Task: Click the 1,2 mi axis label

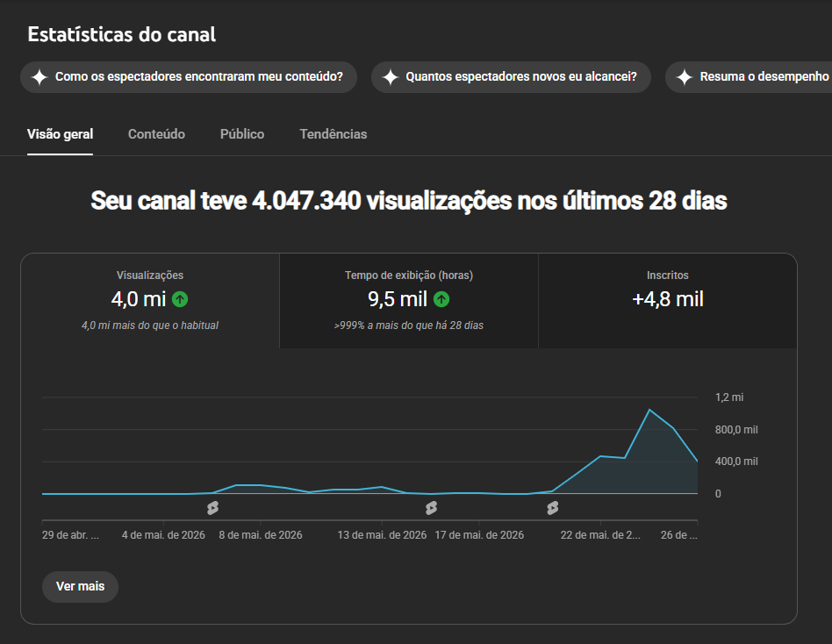Action: pos(729,397)
